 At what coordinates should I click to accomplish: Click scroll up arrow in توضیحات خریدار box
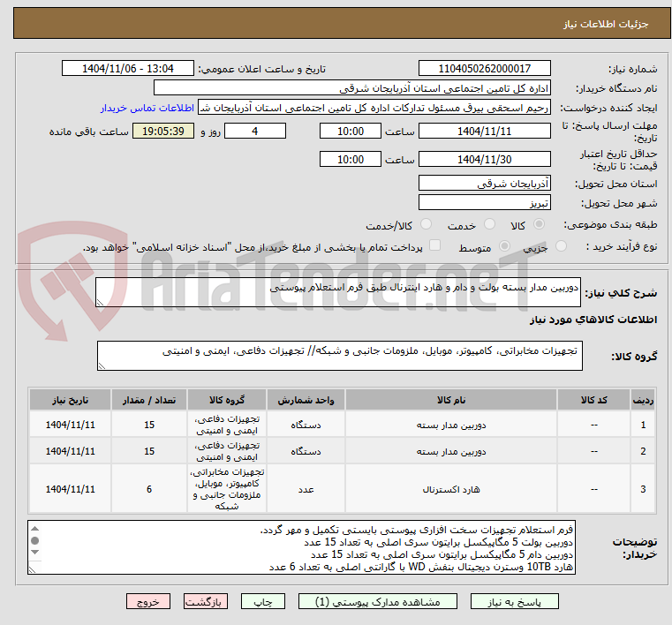[x=35, y=529]
